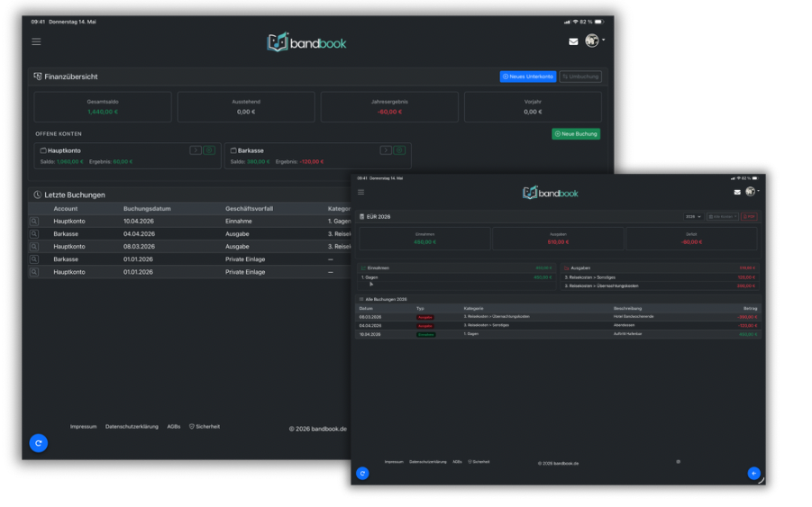812x507 pixels.
Task: Click the Buchungsdatum column header
Action: pos(147,209)
